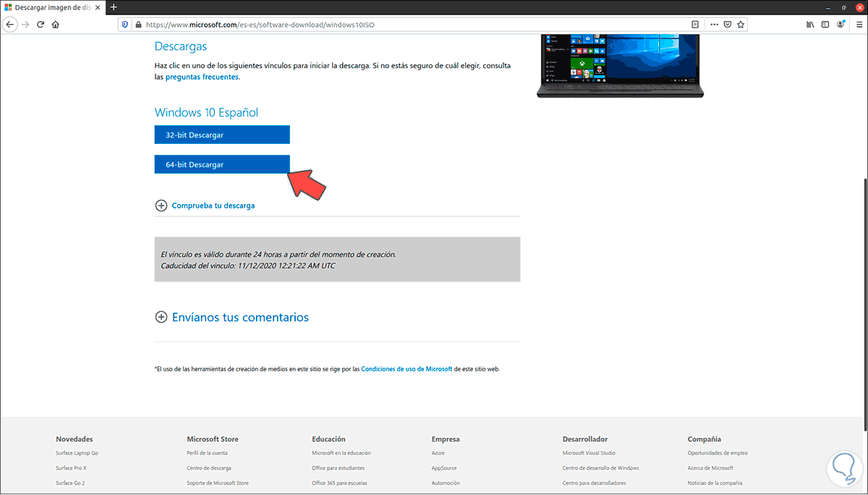The height and width of the screenshot is (495, 868).
Task: Select the Descargar imagen de disco tab
Action: pyautogui.click(x=51, y=7)
